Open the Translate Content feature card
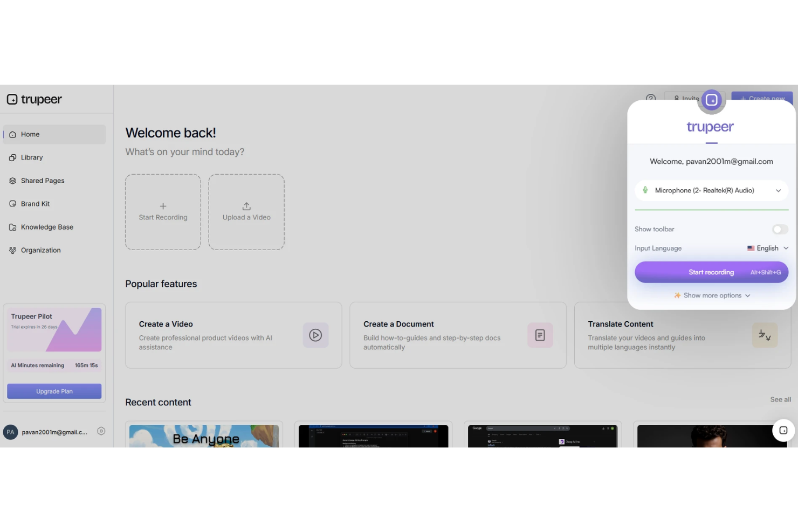 point(683,335)
